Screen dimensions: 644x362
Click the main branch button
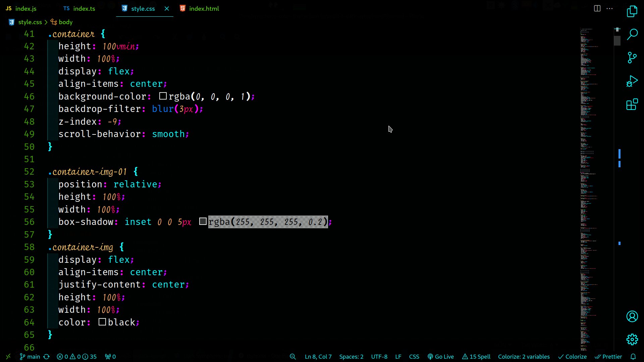click(x=30, y=357)
